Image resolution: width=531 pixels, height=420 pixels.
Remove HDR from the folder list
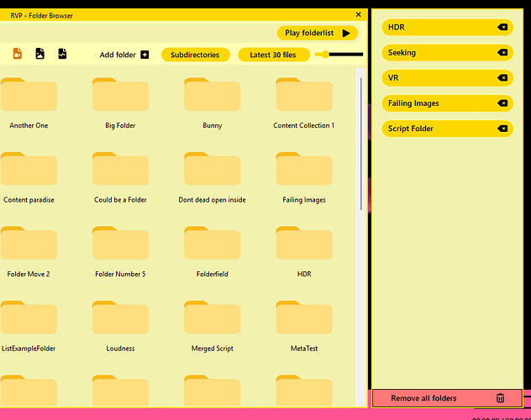click(x=502, y=28)
